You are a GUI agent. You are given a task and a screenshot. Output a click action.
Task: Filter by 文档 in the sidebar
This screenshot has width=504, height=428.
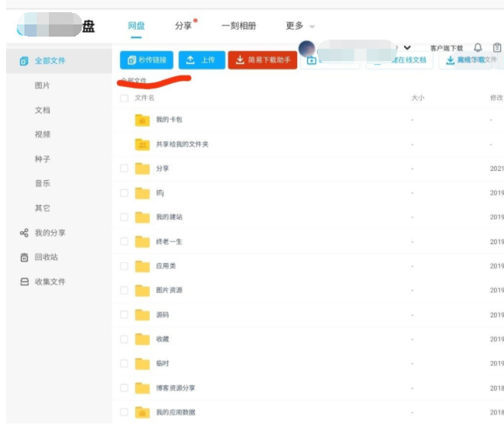tap(43, 110)
